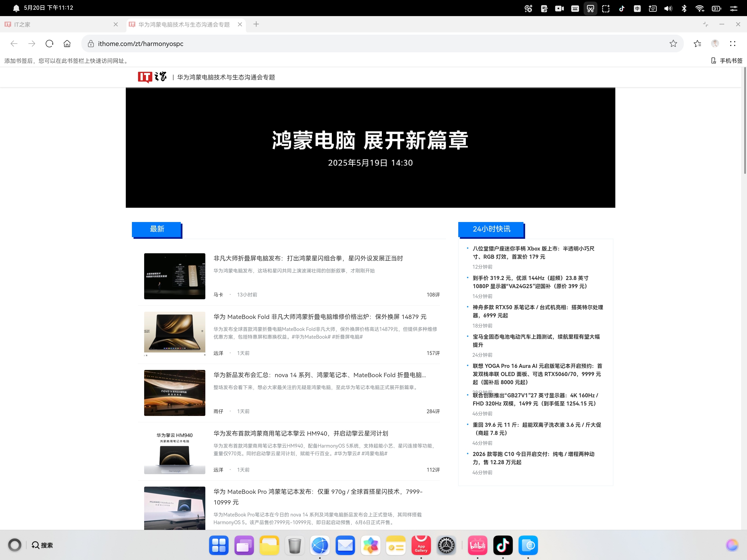Click the 108评 comment count
This screenshot has height=560, width=747.
tap(433, 295)
